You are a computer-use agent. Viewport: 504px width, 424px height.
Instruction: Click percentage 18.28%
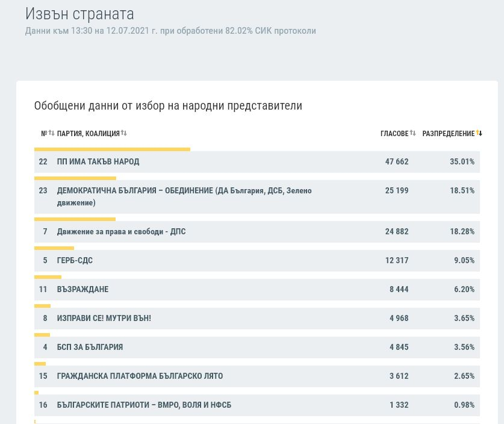point(462,232)
